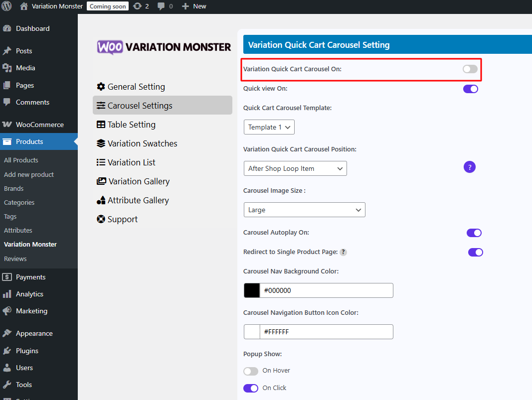Enable the On Hover popup toggle

point(251,371)
